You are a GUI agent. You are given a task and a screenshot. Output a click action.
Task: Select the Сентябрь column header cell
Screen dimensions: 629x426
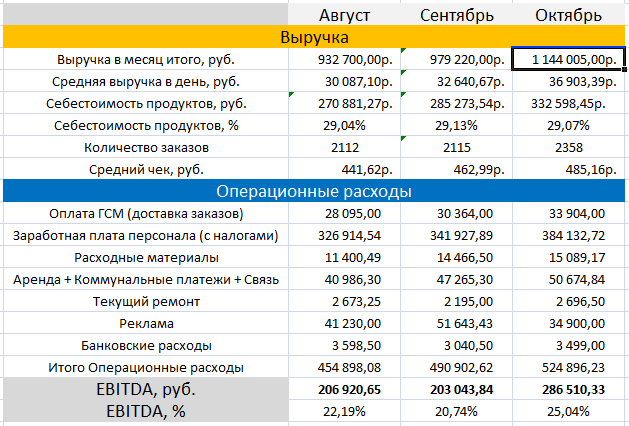(457, 15)
